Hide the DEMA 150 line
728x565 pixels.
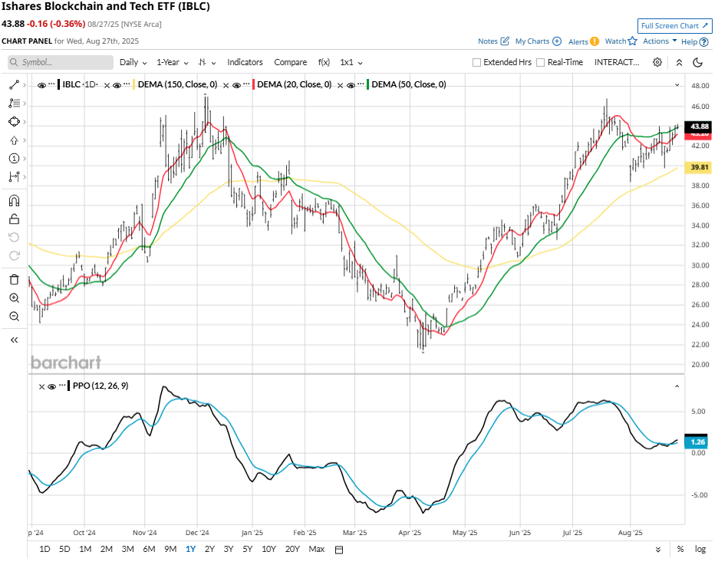[117, 85]
